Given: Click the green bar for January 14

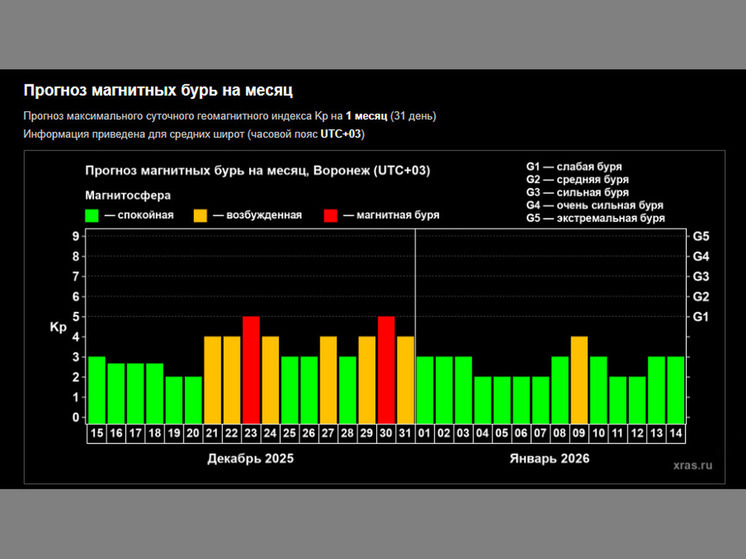Looking at the screenshot, I should [x=676, y=389].
